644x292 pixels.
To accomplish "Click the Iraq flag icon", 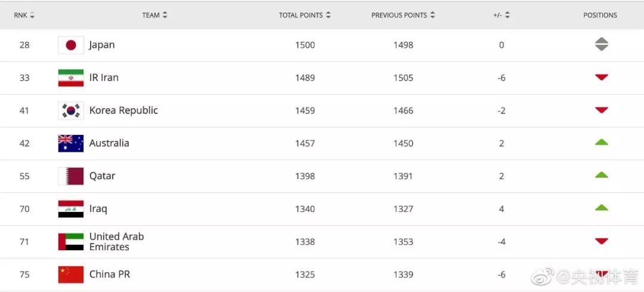I will [x=70, y=209].
